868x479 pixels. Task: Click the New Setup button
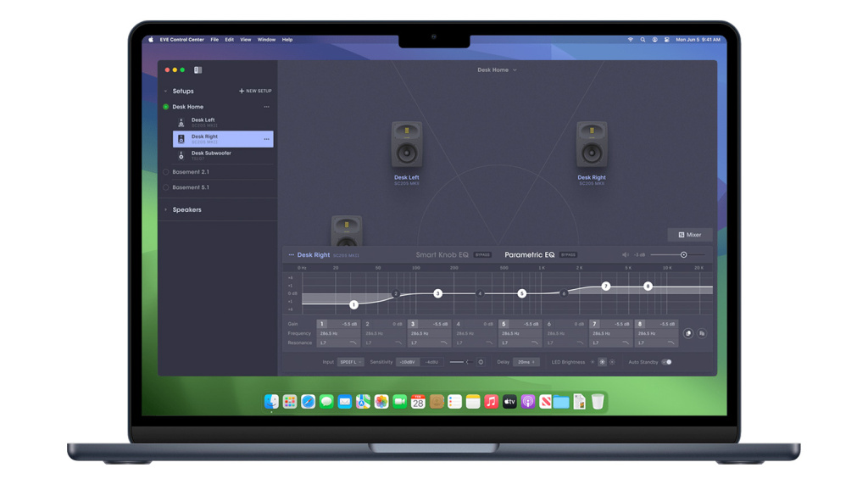(255, 91)
